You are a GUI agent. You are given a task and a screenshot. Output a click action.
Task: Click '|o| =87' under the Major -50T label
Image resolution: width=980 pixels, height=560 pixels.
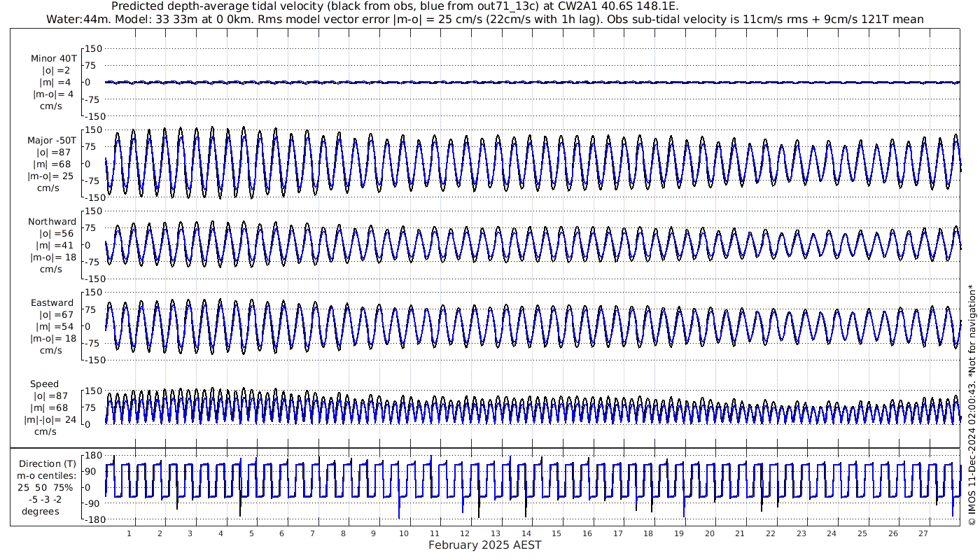pos(54,152)
